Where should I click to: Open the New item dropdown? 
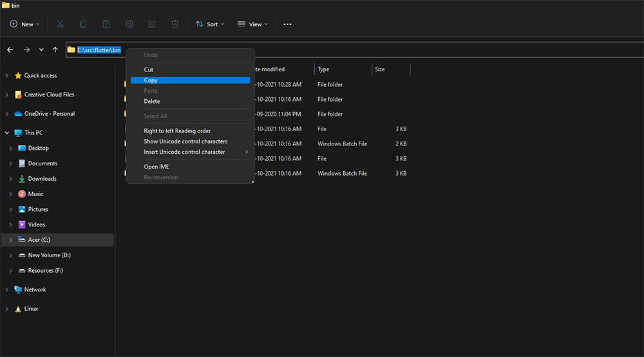click(x=24, y=24)
